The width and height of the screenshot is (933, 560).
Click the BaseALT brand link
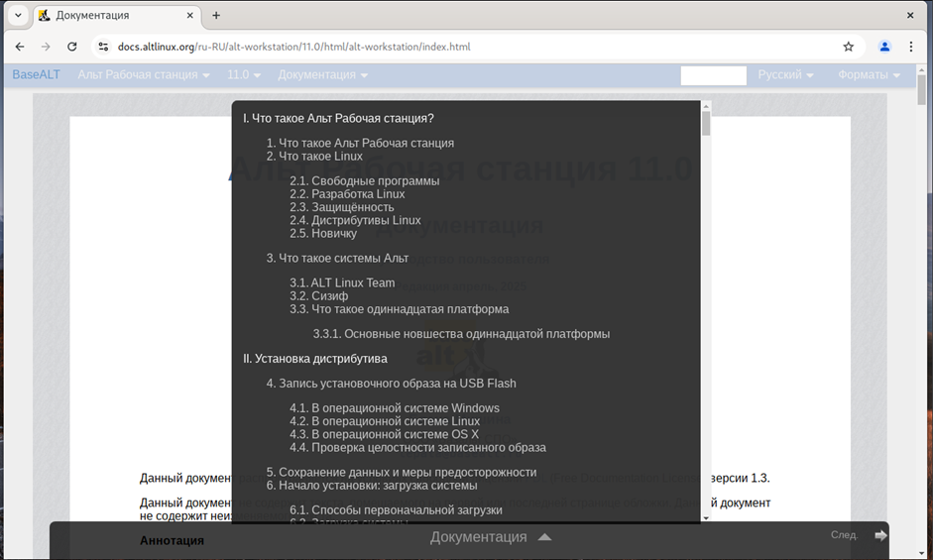click(x=36, y=75)
